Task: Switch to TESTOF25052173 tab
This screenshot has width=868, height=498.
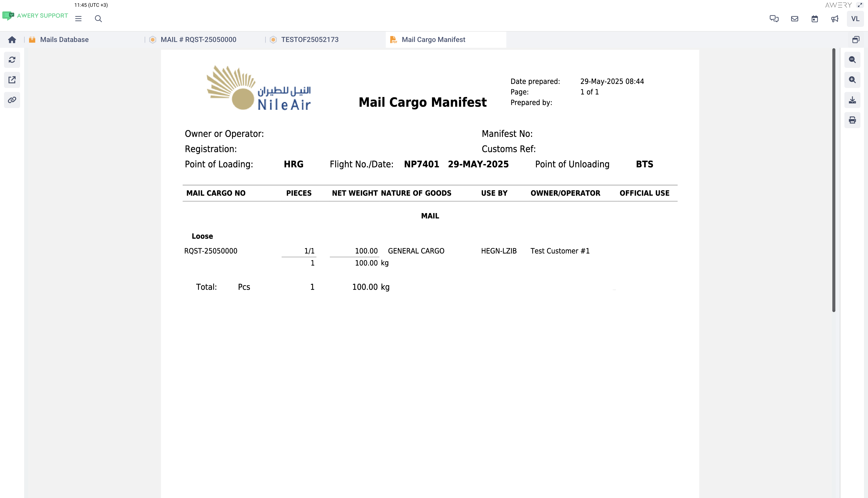Action: point(310,40)
